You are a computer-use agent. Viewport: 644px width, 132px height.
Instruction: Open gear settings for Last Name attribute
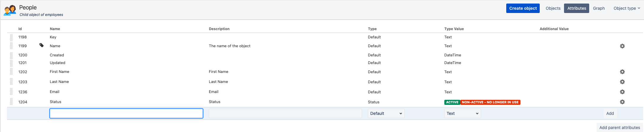point(622,82)
